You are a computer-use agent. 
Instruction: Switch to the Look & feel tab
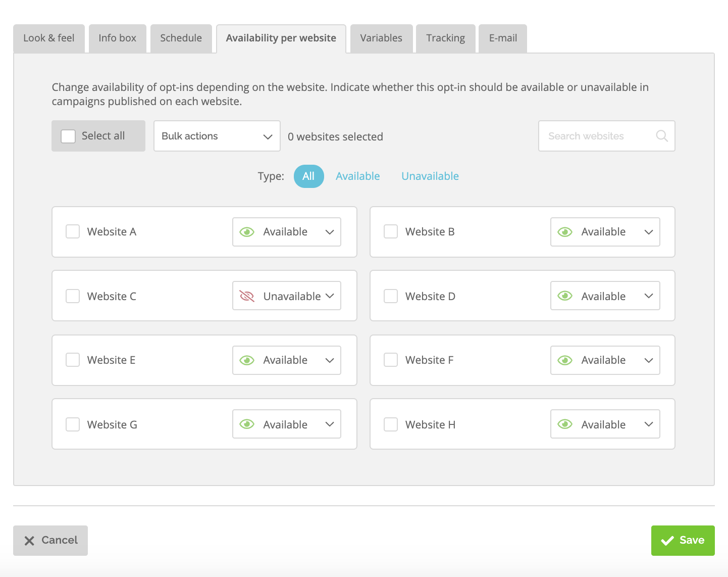pyautogui.click(x=49, y=38)
